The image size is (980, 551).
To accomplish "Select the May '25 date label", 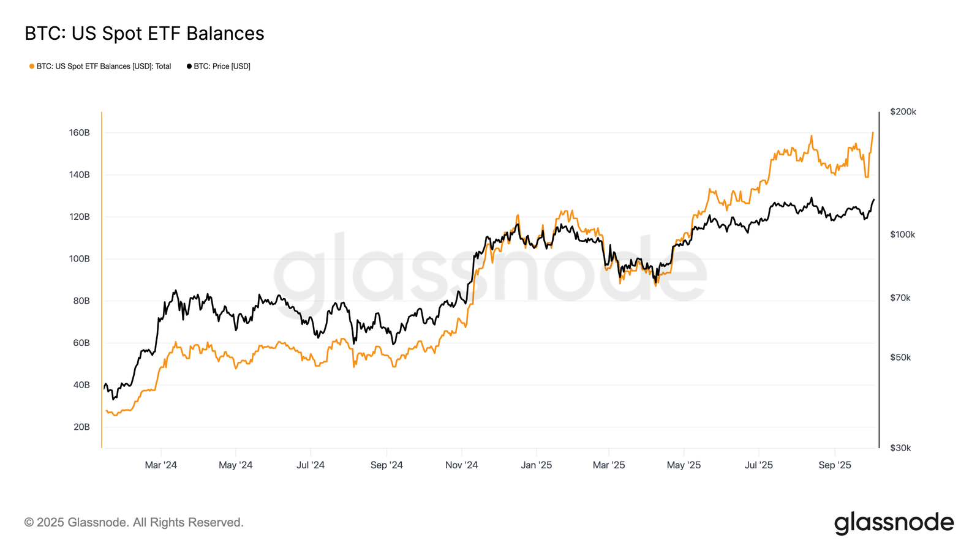I will (684, 465).
